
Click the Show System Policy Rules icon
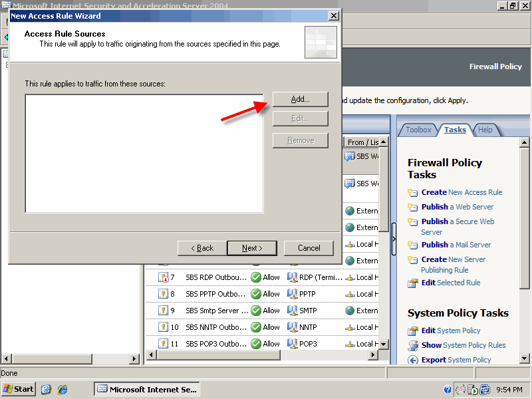coord(412,345)
